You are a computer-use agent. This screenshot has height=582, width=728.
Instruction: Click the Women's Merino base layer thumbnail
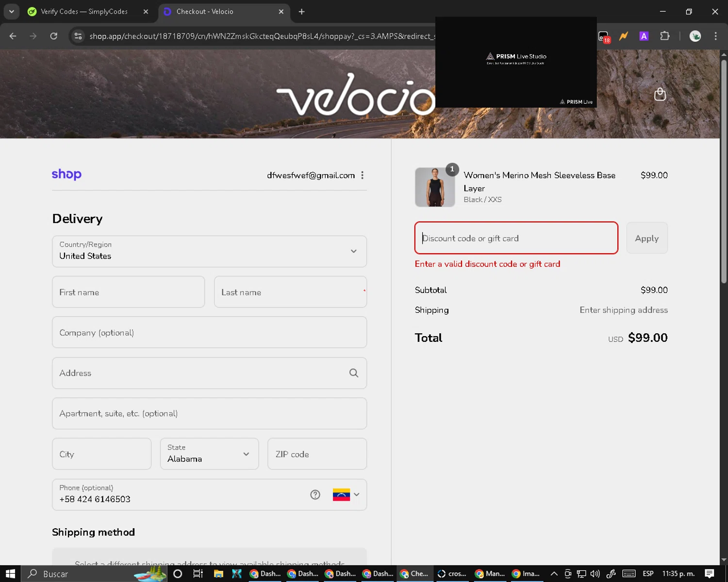(435, 187)
